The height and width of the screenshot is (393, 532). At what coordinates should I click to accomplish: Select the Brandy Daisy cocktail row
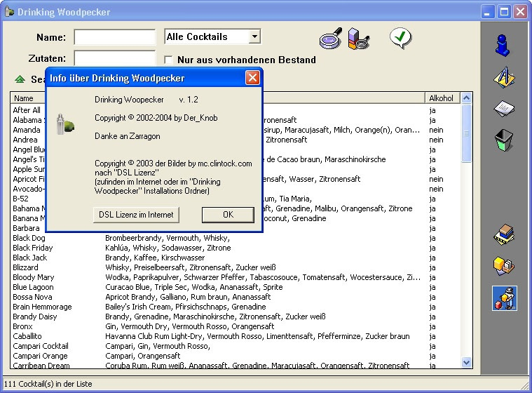[236, 317]
